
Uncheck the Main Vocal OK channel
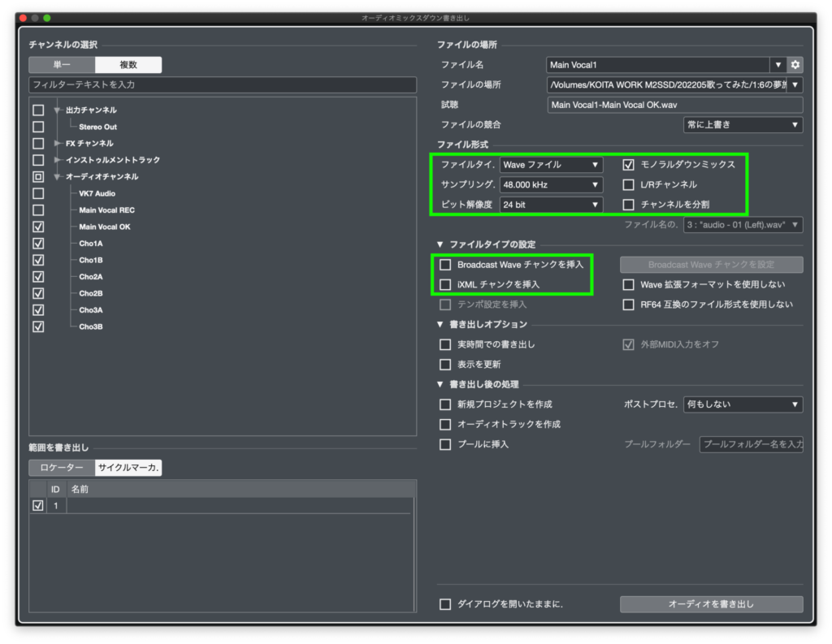[38, 227]
